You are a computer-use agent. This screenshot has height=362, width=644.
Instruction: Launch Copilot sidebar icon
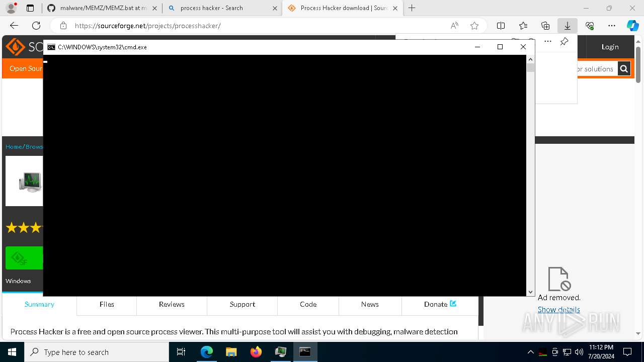tap(632, 26)
